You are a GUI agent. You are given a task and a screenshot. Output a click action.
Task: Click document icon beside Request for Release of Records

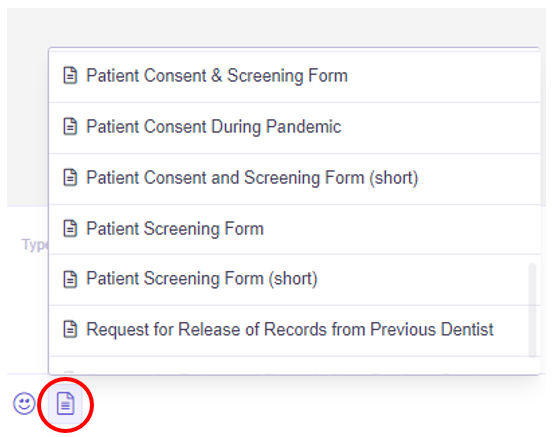(70, 330)
